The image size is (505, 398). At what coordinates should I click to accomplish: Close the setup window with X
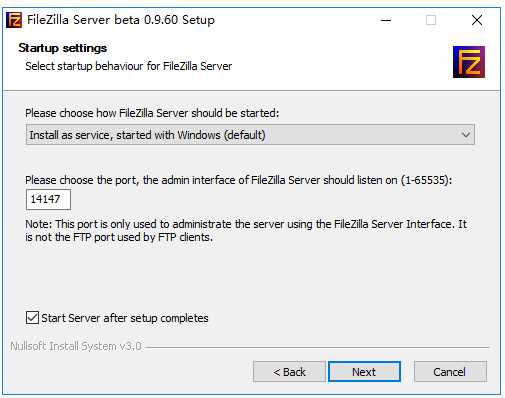click(477, 20)
